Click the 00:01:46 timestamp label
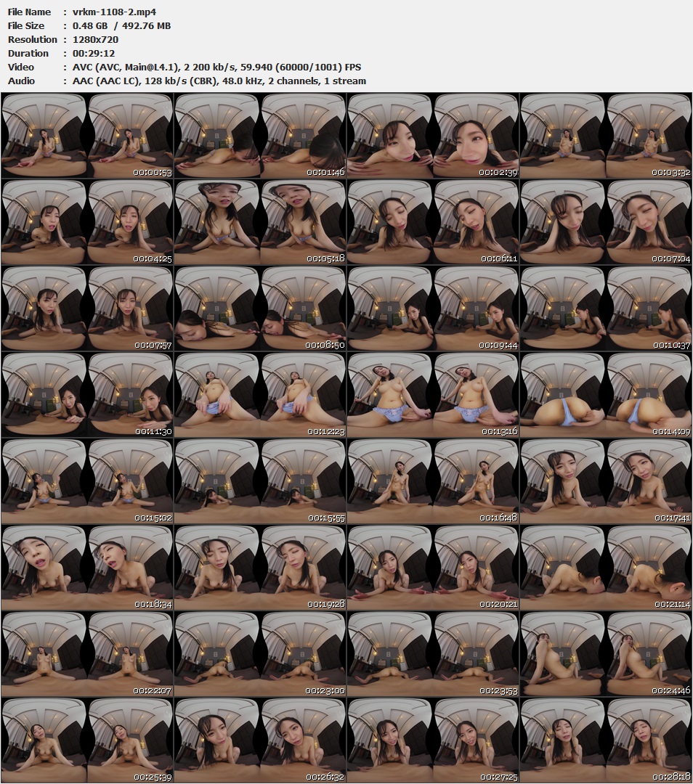 325,173
